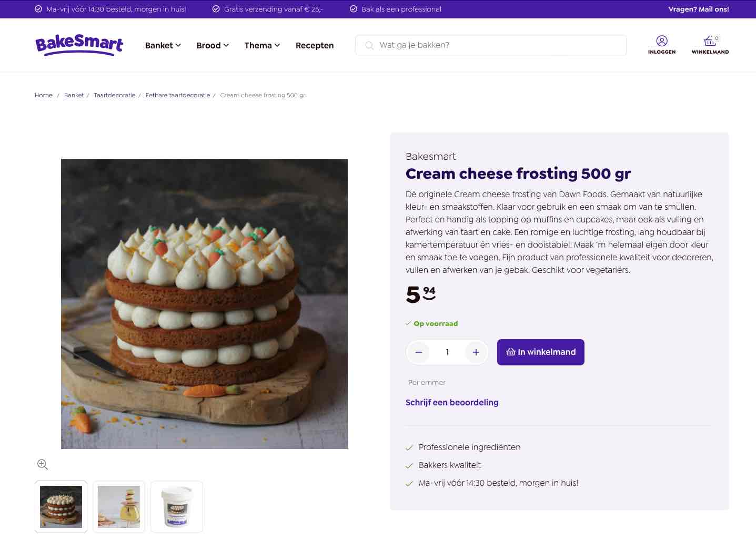Click the checkmark next to Professionele ingrediënten
This screenshot has width=756, height=541.
pyautogui.click(x=409, y=447)
